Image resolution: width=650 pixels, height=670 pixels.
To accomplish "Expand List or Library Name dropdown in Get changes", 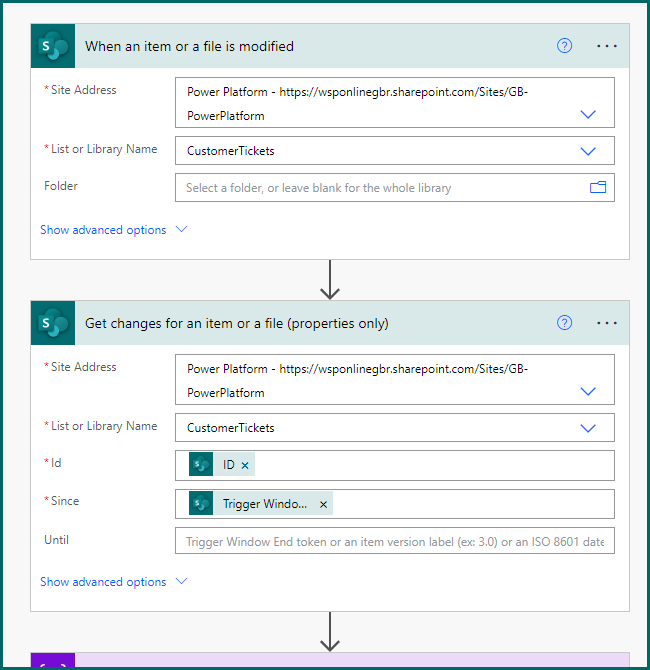I will click(588, 428).
